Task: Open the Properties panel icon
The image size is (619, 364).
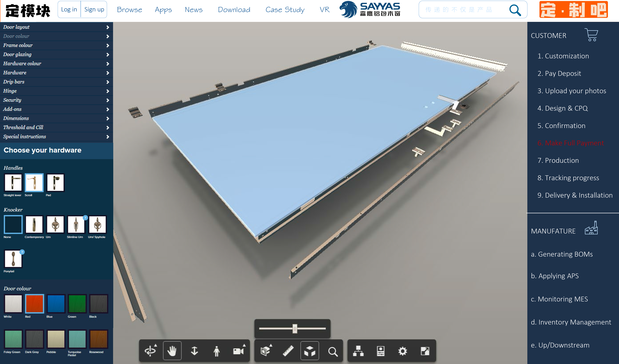Action: [380, 351]
